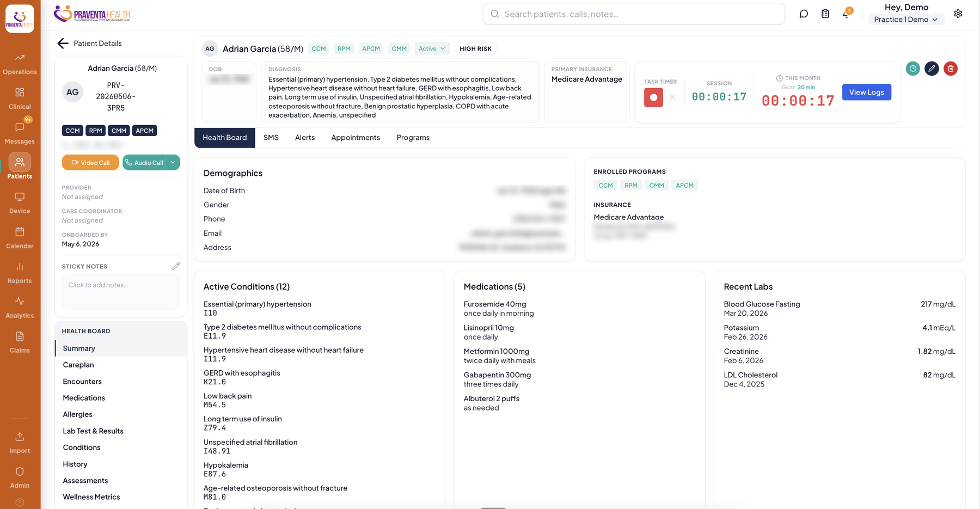Open the Active status dropdown
980x509 pixels.
[x=432, y=48]
